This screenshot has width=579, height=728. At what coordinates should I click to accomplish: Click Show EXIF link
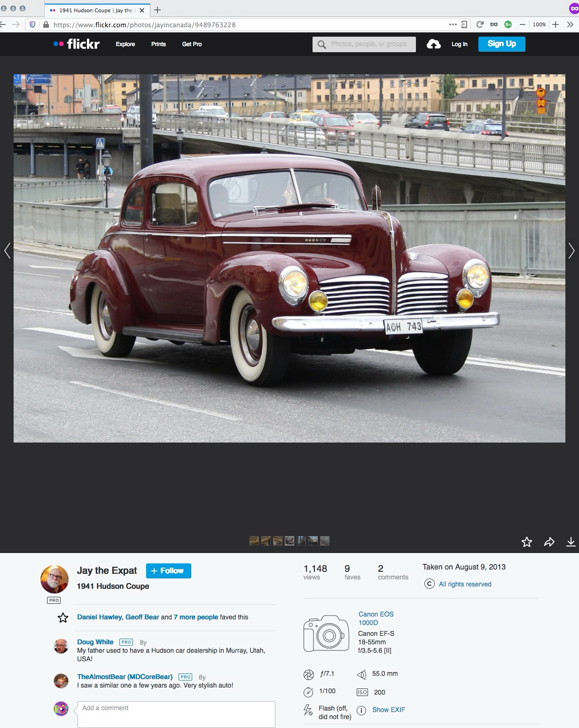[x=389, y=710]
